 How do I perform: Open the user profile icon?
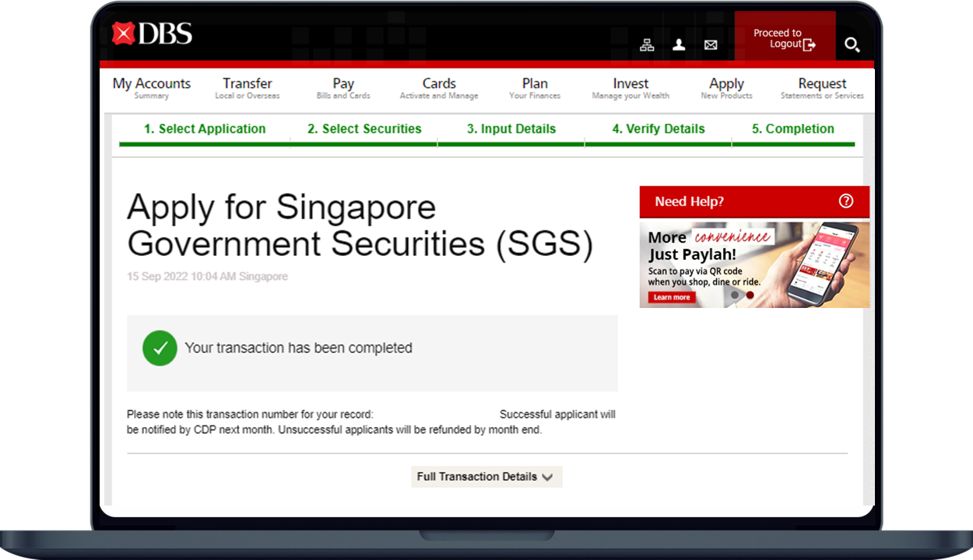pos(679,45)
